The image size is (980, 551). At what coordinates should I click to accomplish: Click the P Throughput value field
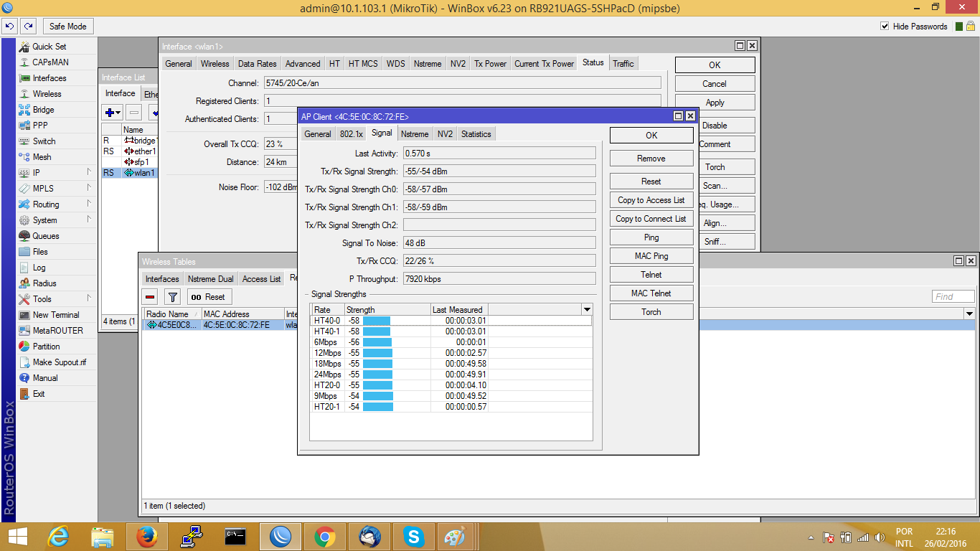(x=499, y=279)
